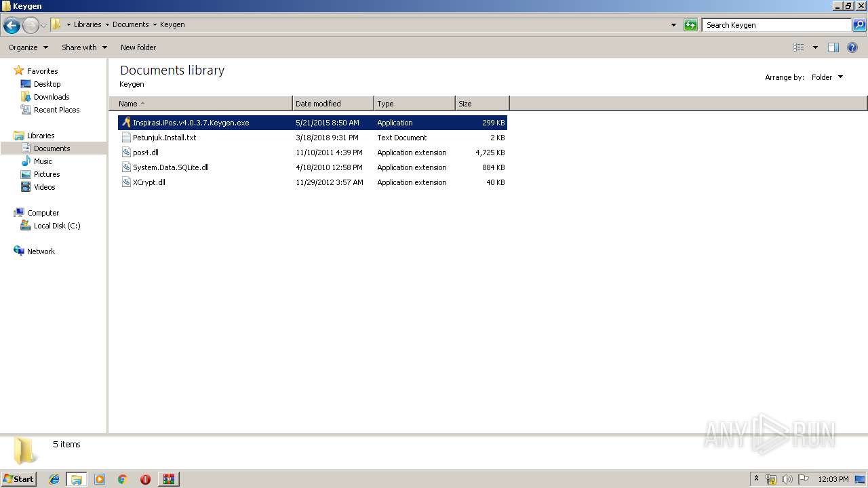Click the Petunjuk.Install.txt file name

coord(164,138)
